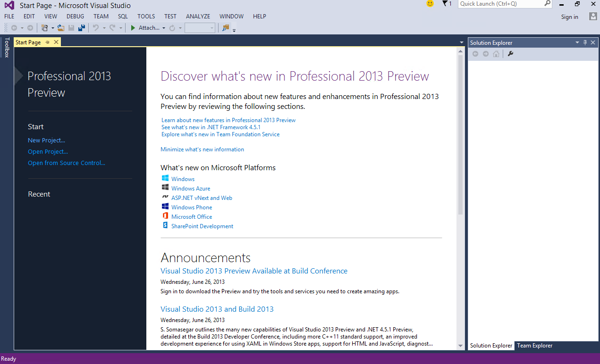600x364 pixels.
Task: Click the Windows logo icon in platforms list
Action: click(x=165, y=178)
